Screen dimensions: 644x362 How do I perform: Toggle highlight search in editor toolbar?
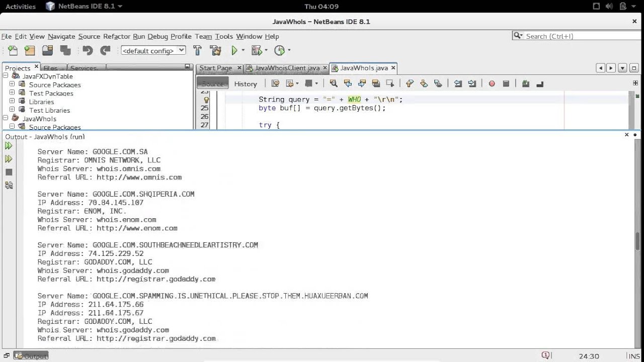click(x=376, y=83)
